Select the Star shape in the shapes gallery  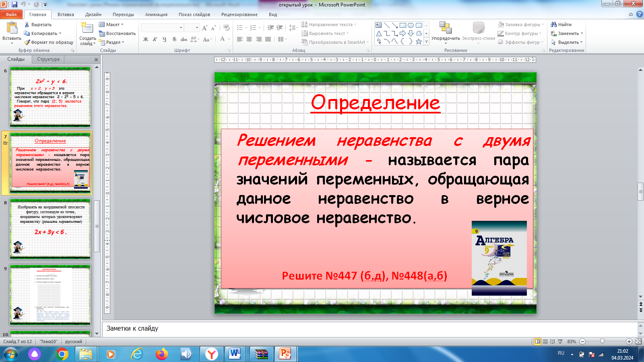coord(419,41)
